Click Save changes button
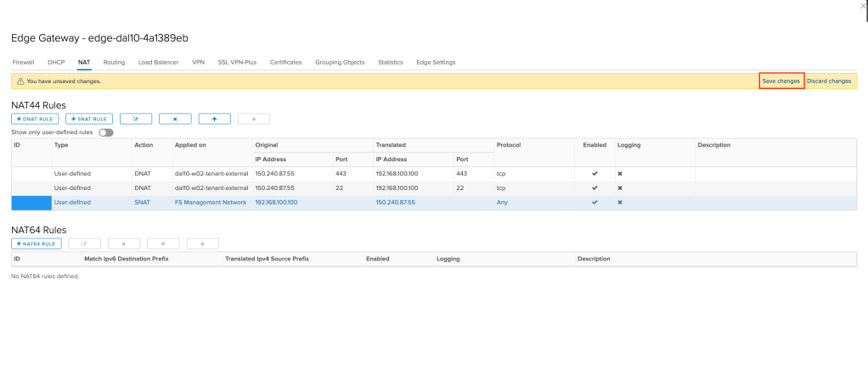This screenshot has height=380, width=868. (781, 81)
